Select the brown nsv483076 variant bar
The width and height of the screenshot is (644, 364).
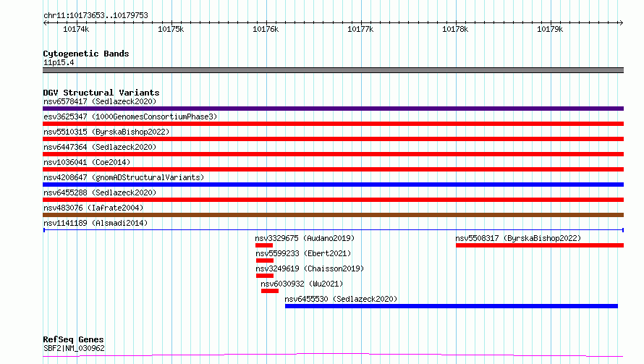click(x=333, y=215)
